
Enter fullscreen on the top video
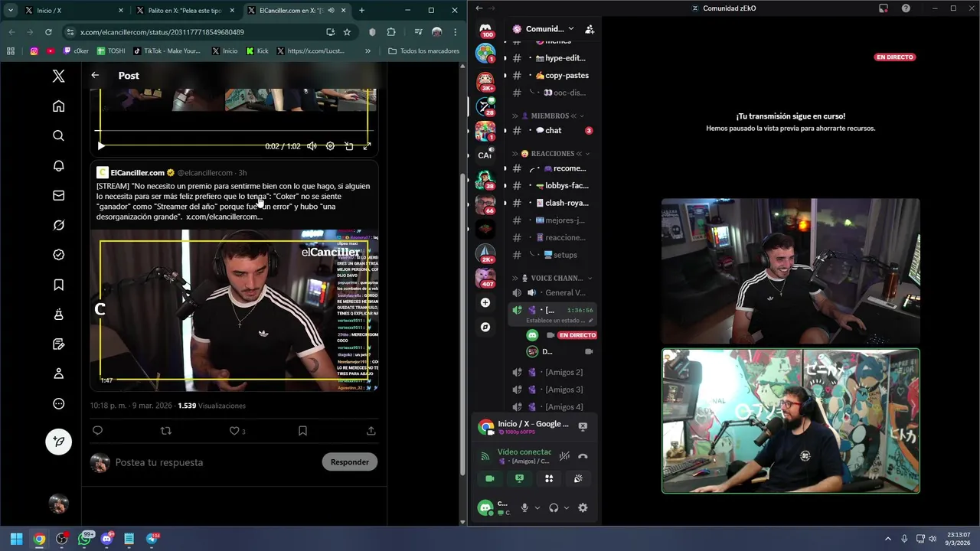[x=367, y=145]
